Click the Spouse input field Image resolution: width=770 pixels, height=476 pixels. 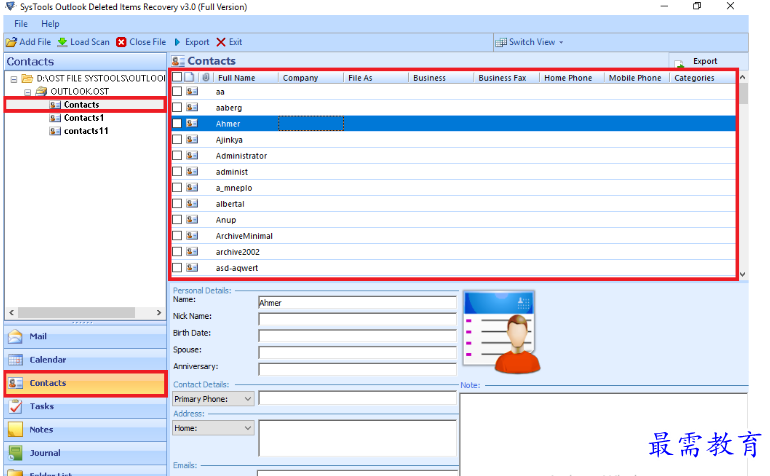357,353
